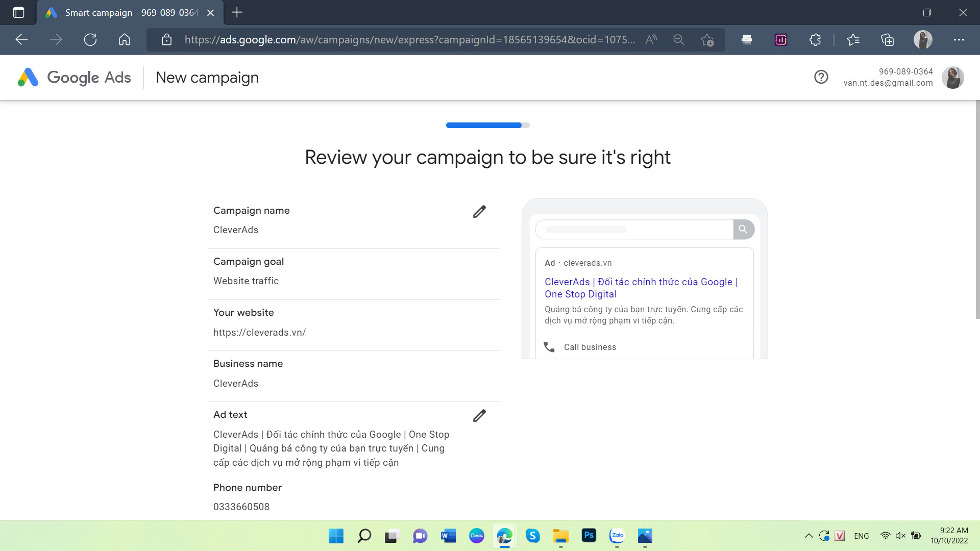Go back with the browser back arrow
The height and width of the screenshot is (551, 980).
tap(21, 40)
